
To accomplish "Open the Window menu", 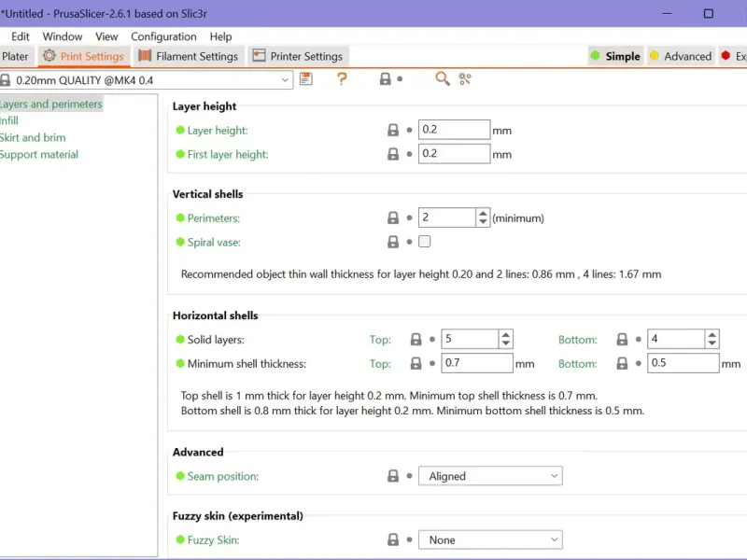I will (x=63, y=36).
